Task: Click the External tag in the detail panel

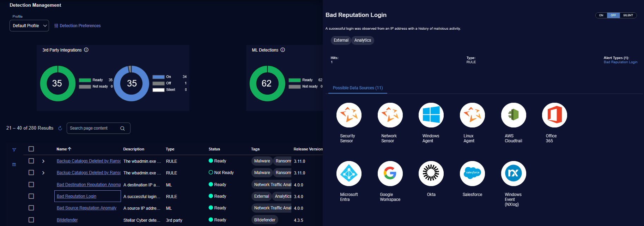Action: pos(341,40)
